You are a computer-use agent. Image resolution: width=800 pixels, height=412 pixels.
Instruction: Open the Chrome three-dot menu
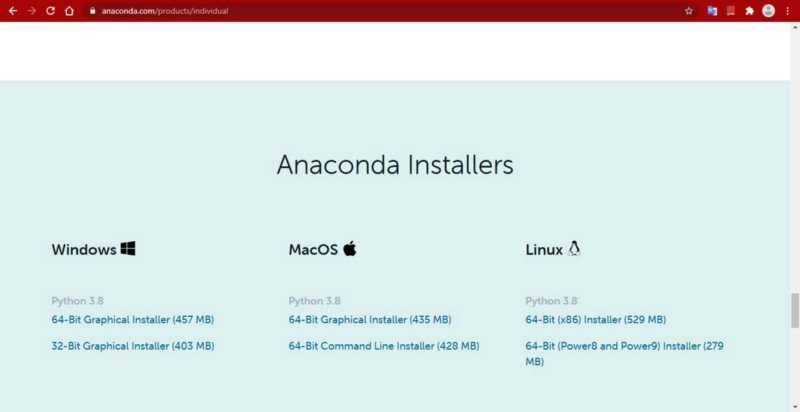pos(788,11)
